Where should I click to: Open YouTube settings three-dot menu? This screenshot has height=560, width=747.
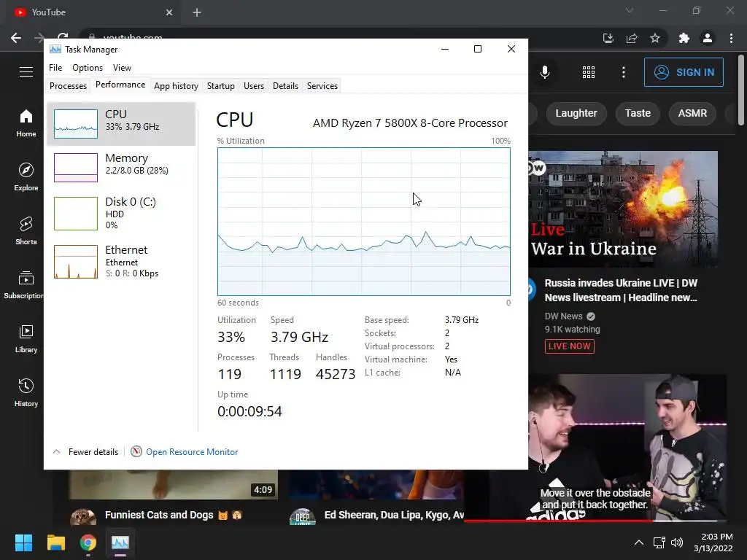coord(624,72)
